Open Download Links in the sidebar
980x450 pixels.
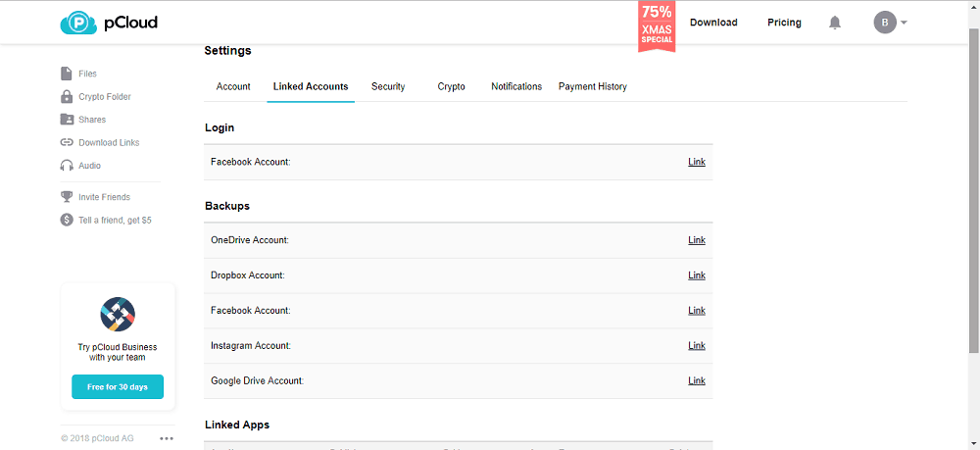tap(109, 142)
